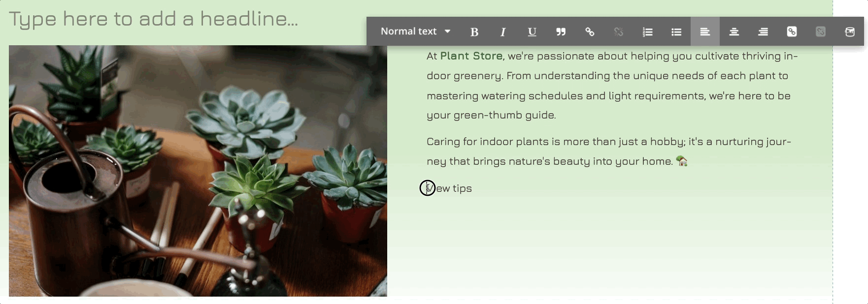The height and width of the screenshot is (304, 868).
Task: Insert a hyperlink
Action: (x=589, y=31)
